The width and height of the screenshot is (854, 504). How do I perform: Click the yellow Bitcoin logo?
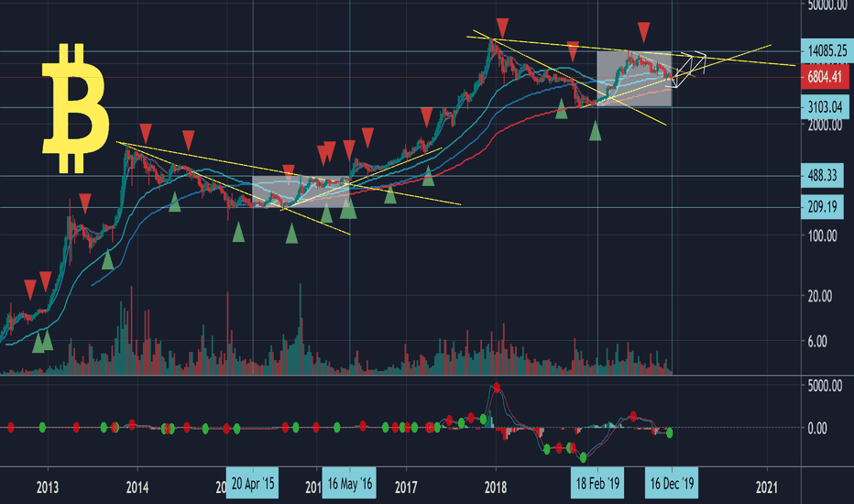(75, 109)
